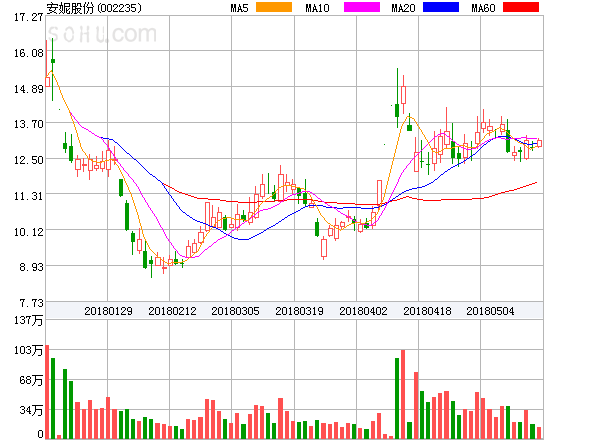Click the 8.93 price axis label
The height and width of the screenshot is (440, 600).
31,267
